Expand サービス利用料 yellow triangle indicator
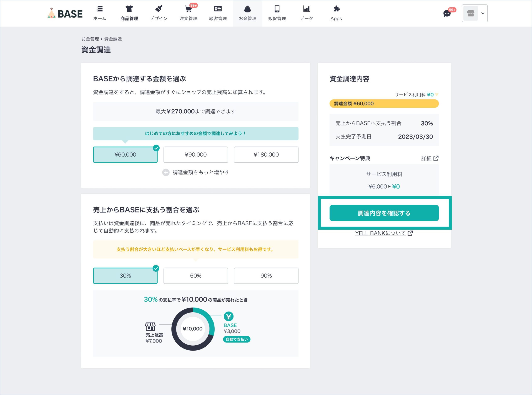The image size is (532, 395). coord(437,95)
